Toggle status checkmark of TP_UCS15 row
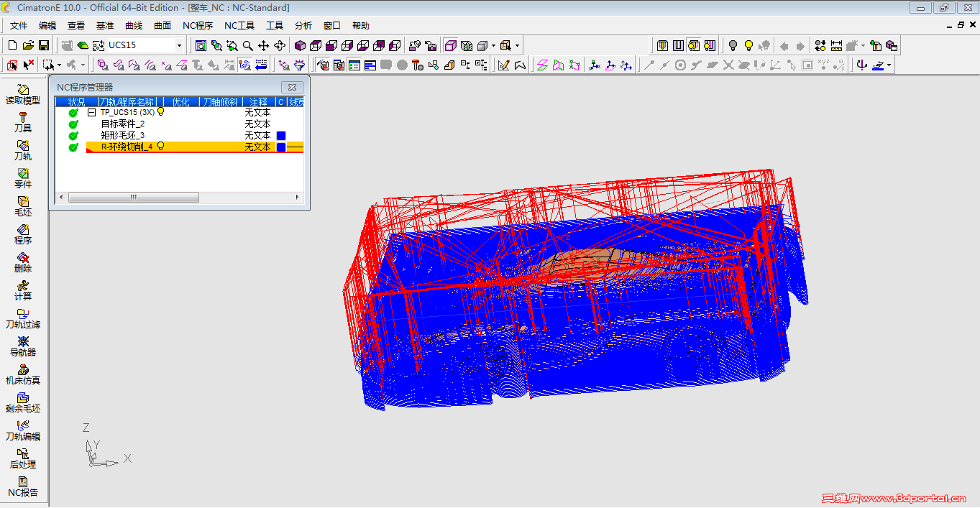This screenshot has height=508, width=980. [x=73, y=113]
